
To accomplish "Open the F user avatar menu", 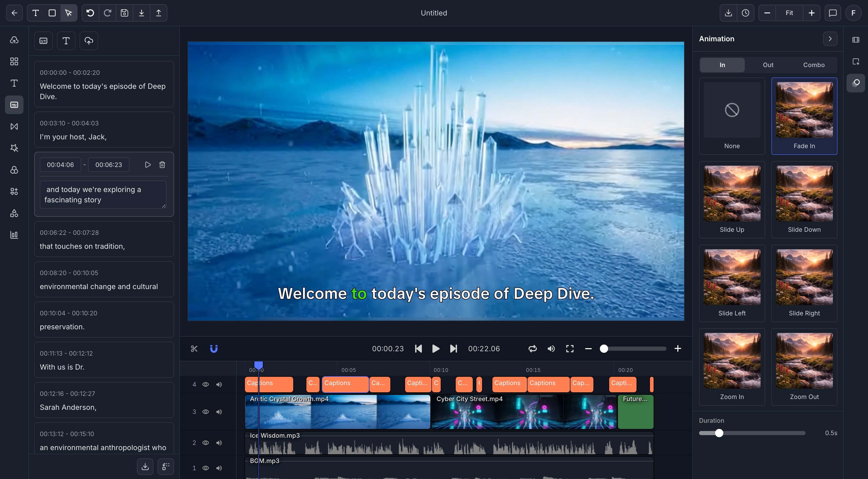I will (x=853, y=13).
